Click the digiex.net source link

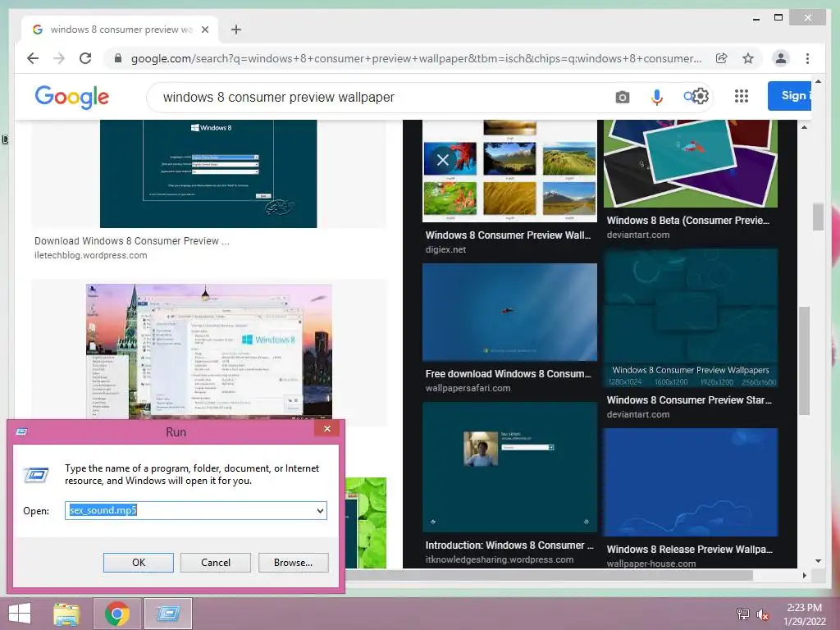point(445,249)
